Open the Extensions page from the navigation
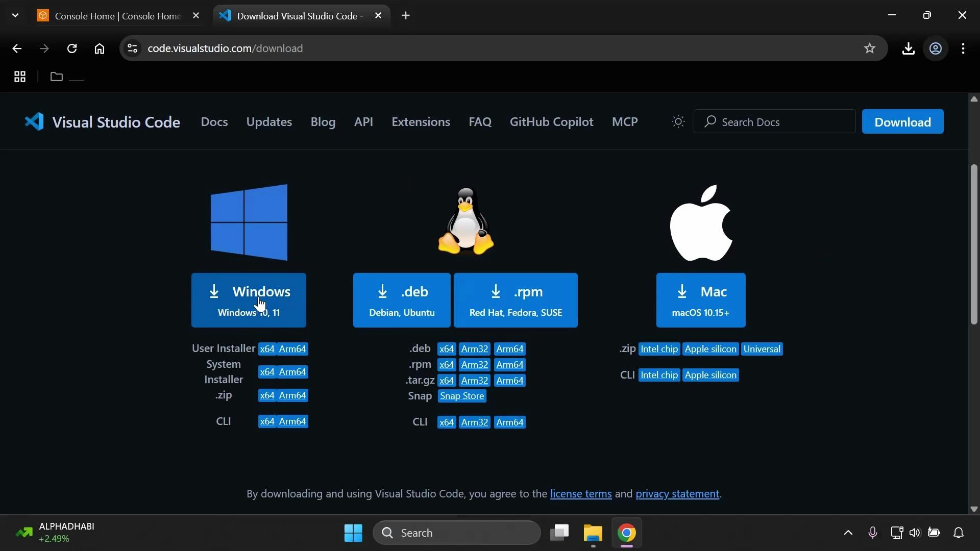This screenshot has width=980, height=551. (x=421, y=122)
